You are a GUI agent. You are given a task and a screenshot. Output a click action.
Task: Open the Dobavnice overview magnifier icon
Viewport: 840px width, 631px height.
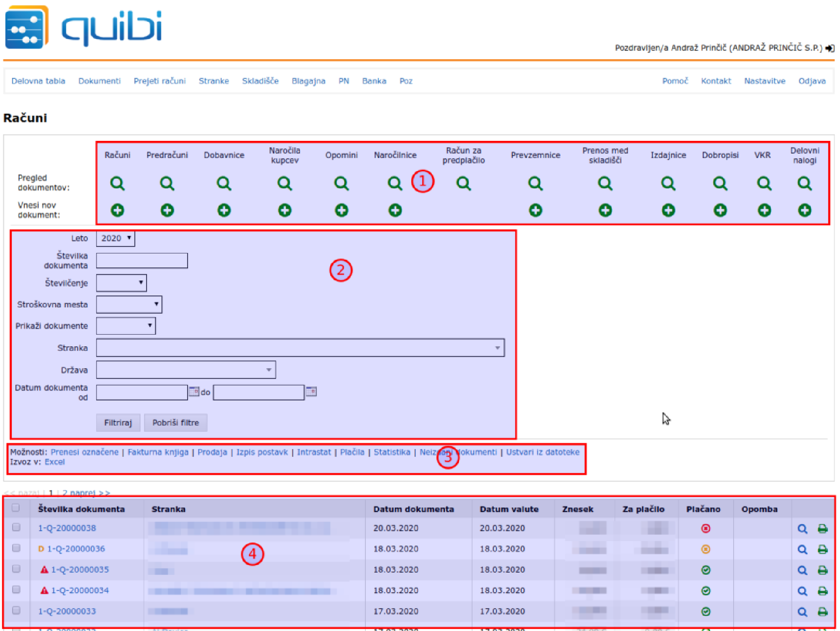tap(224, 183)
